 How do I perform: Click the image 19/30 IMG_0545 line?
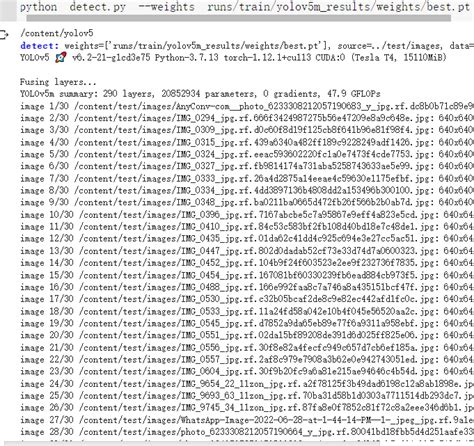pyautogui.click(x=247, y=323)
